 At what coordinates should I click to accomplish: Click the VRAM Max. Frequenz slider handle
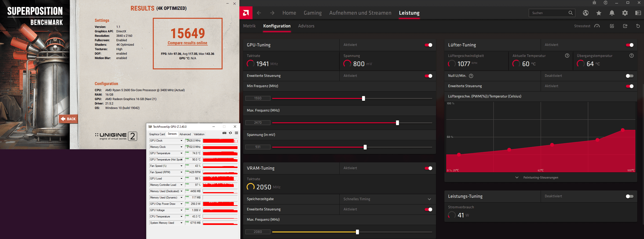357,232
